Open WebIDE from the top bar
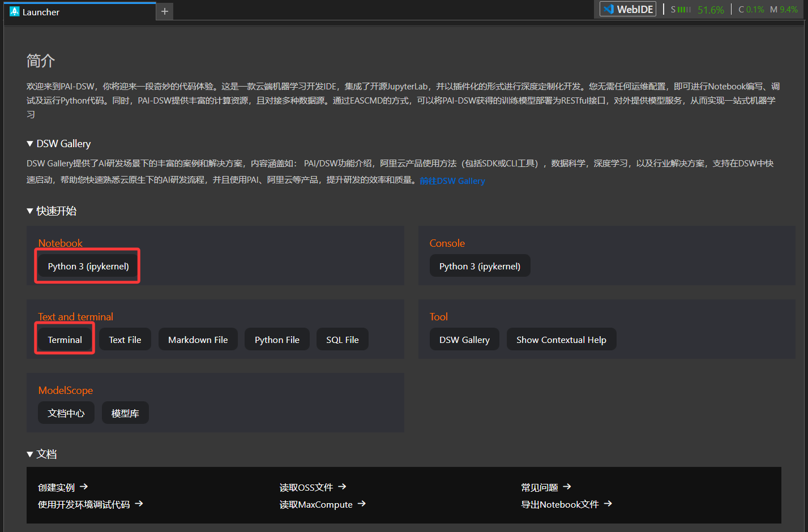Viewport: 808px width, 532px height. click(628, 9)
